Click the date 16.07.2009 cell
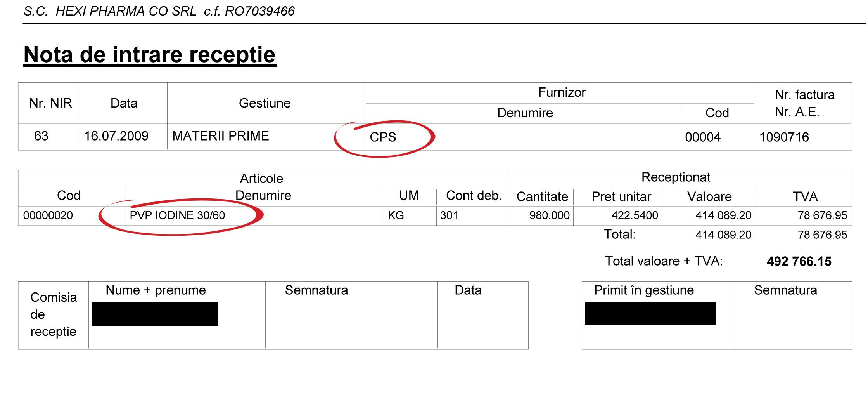868x403 pixels. [123, 137]
